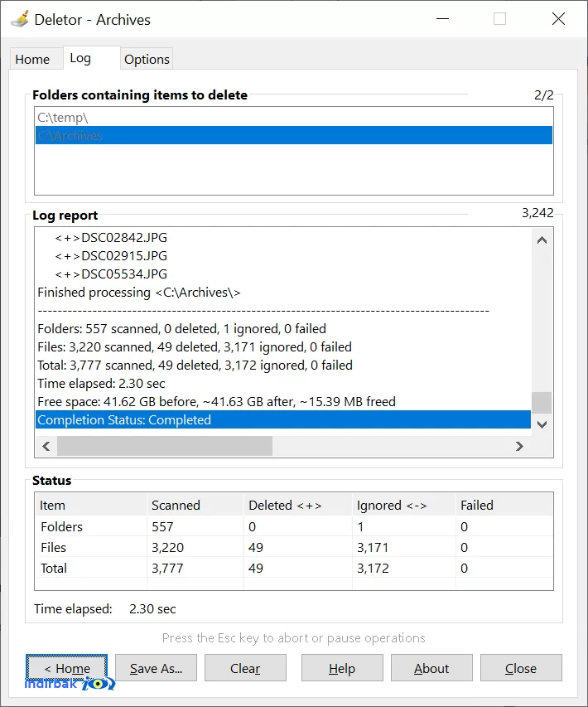Click the 'Save As...' button
This screenshot has height=707, width=588.
point(156,668)
